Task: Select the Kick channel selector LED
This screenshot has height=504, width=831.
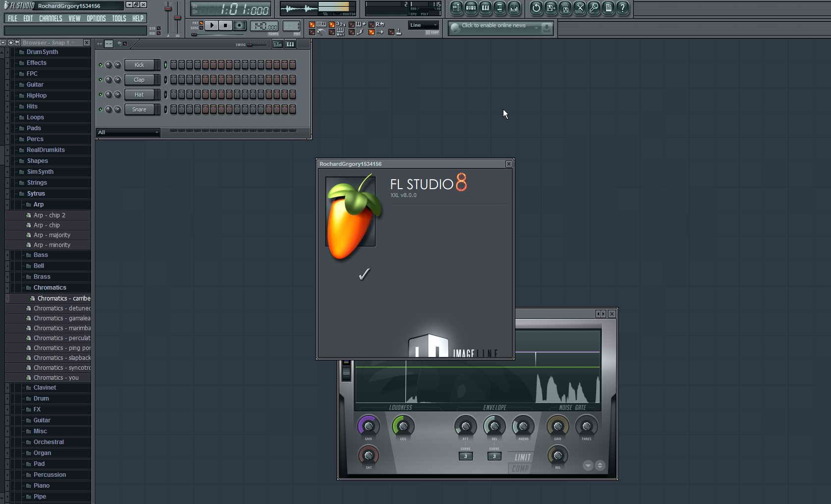Action: [166, 65]
